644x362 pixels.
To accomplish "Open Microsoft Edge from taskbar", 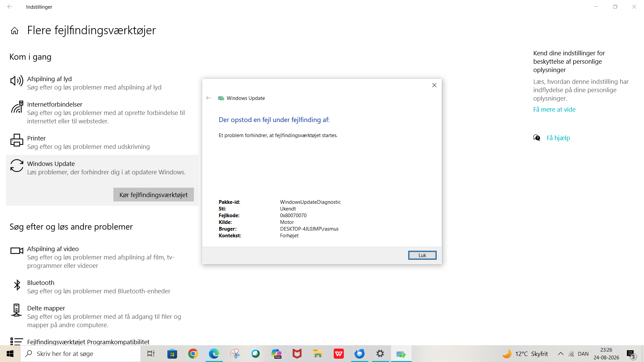I will (214, 354).
